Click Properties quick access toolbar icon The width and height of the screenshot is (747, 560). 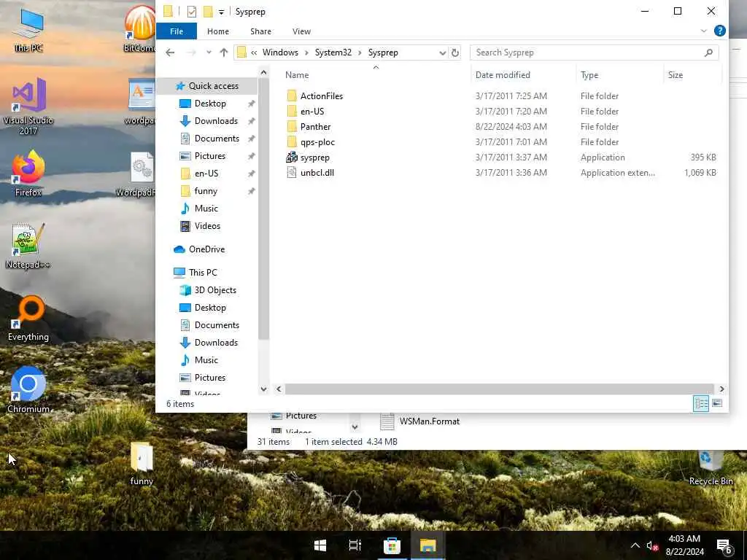coord(192,12)
